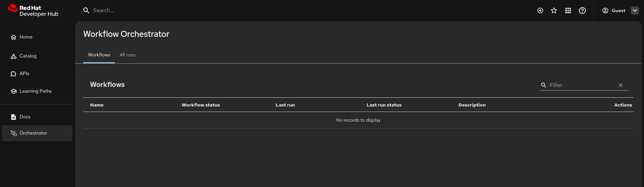Open the help question mark icon

point(582,10)
